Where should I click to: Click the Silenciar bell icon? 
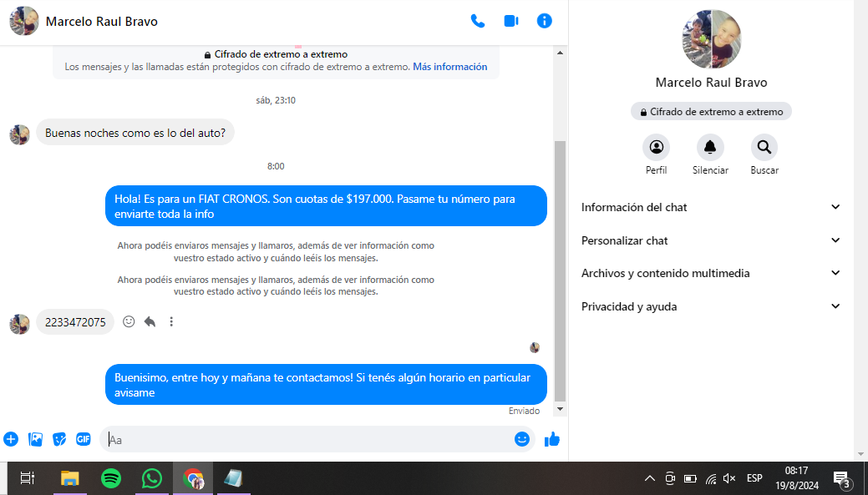710,147
